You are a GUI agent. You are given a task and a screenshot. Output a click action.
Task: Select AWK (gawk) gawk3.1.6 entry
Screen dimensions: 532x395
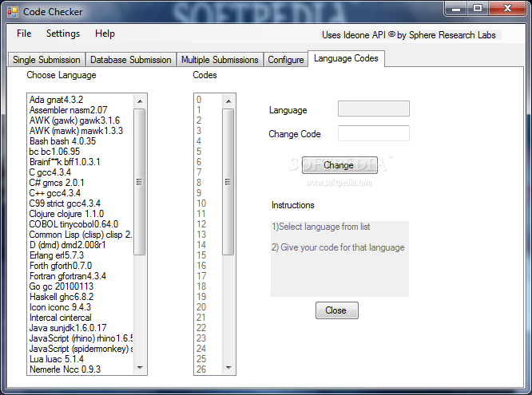81,120
